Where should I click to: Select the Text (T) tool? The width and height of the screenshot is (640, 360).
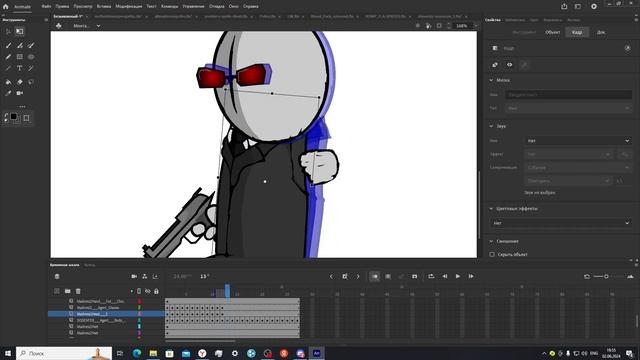(20, 68)
